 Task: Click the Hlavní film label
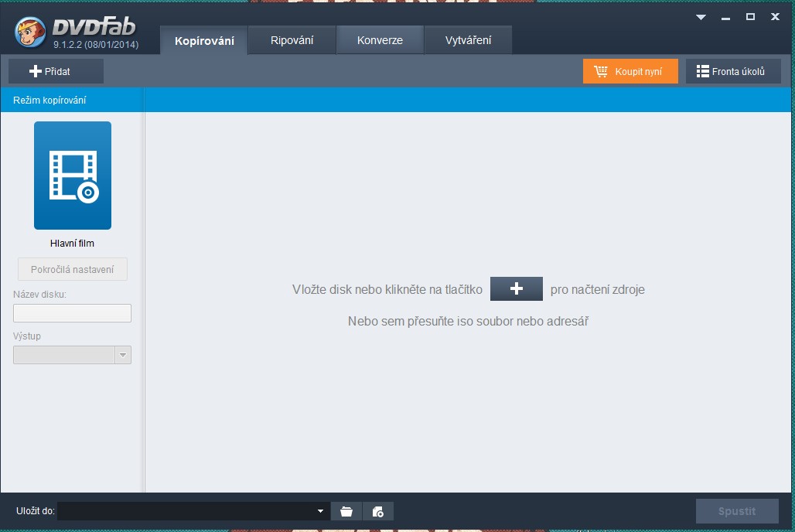click(x=72, y=244)
